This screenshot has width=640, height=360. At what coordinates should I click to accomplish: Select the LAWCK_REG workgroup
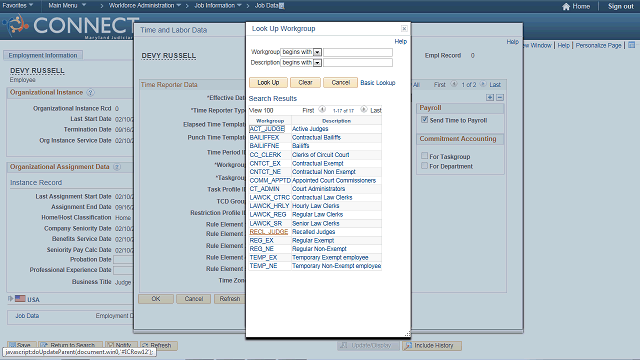click(268, 215)
